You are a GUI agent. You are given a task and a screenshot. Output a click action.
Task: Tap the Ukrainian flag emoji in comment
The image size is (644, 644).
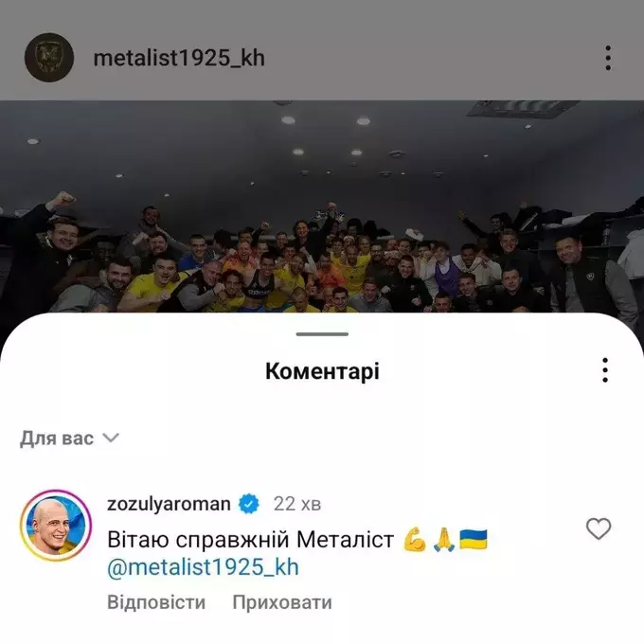tap(474, 539)
